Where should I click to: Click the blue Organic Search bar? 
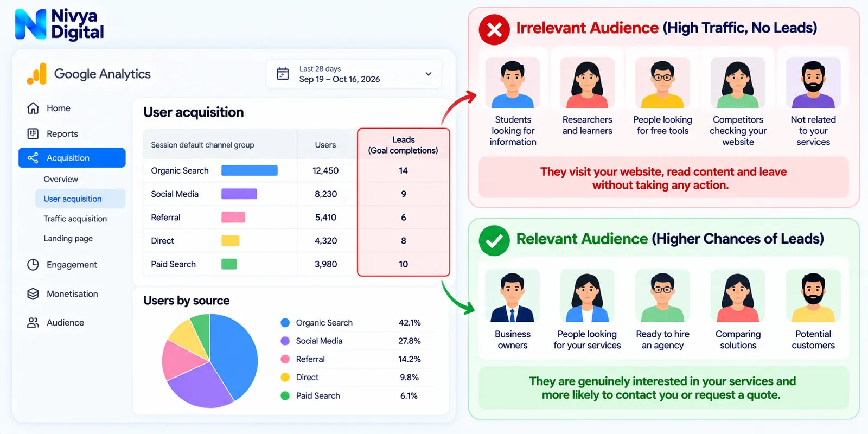coord(250,170)
